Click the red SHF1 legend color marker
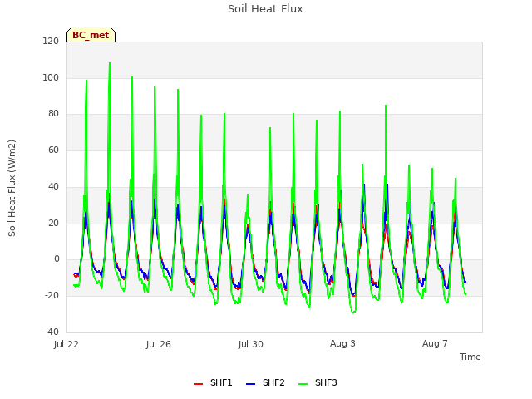Screen dimensions: 532x399 [x=198, y=384]
